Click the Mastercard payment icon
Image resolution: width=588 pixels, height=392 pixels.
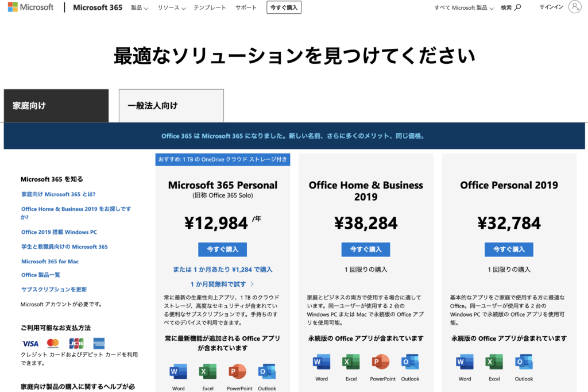click(x=53, y=343)
